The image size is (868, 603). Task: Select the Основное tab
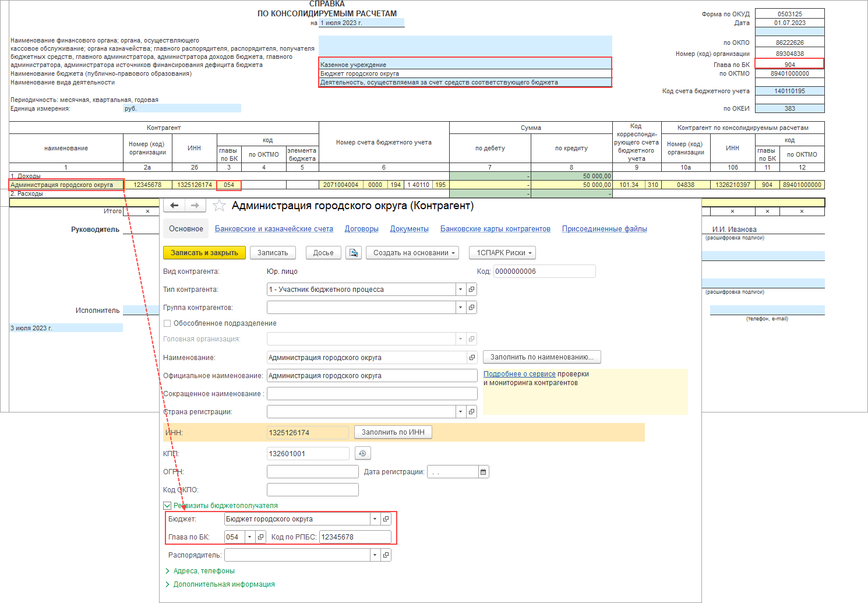186,229
